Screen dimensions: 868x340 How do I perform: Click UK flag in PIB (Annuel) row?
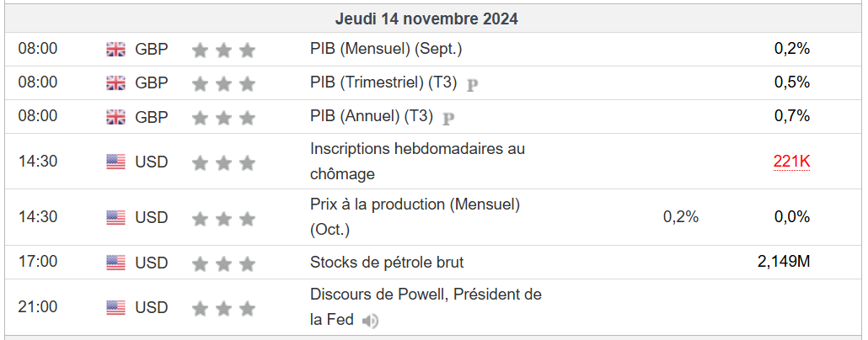(115, 117)
